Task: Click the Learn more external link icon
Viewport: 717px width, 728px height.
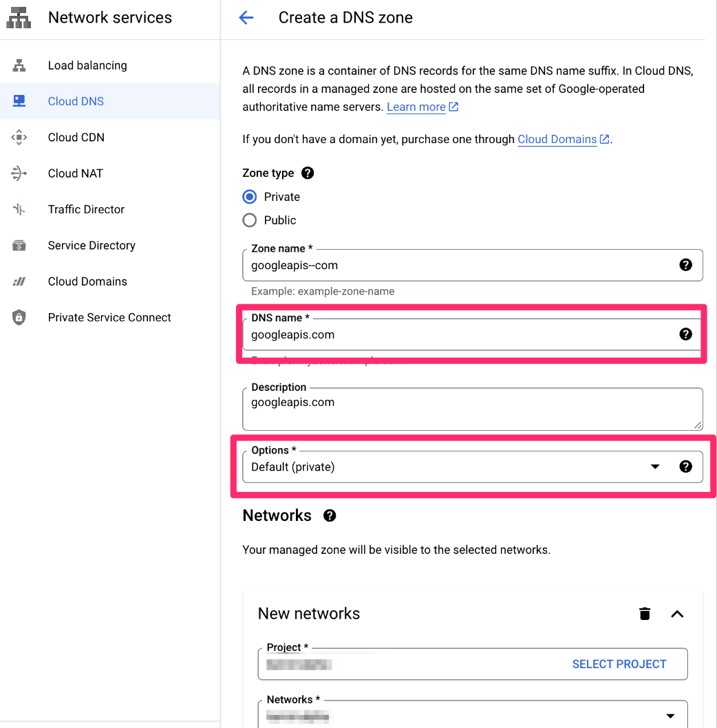Action: tap(453, 107)
